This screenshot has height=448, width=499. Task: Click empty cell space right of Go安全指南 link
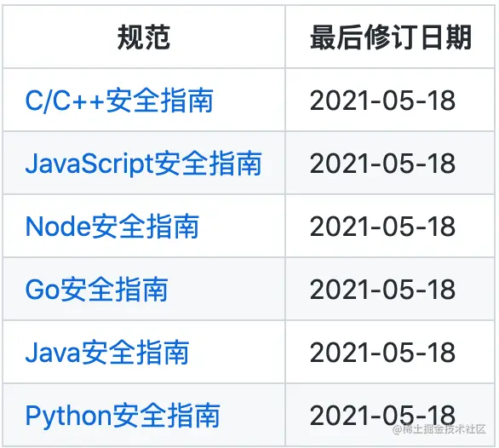point(226,289)
